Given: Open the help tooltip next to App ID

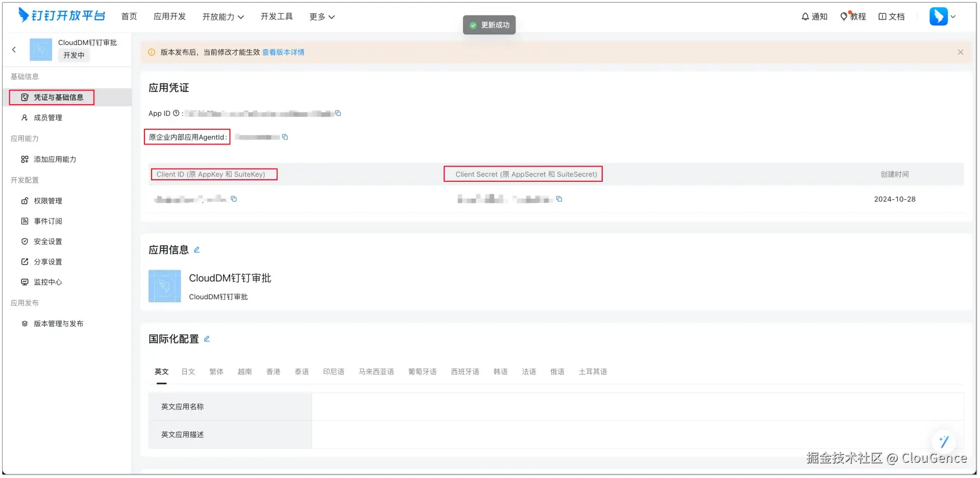Looking at the screenshot, I should pyautogui.click(x=176, y=113).
